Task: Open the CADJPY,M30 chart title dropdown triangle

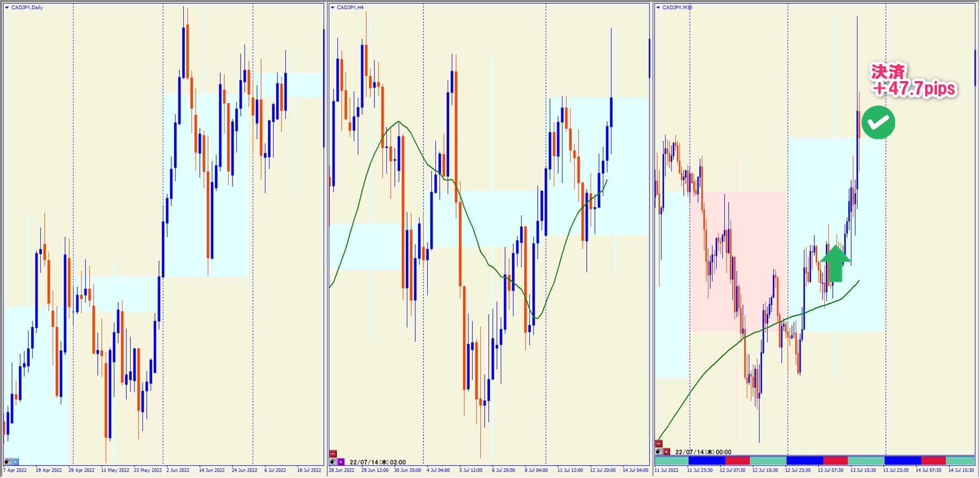Action: pyautogui.click(x=658, y=8)
